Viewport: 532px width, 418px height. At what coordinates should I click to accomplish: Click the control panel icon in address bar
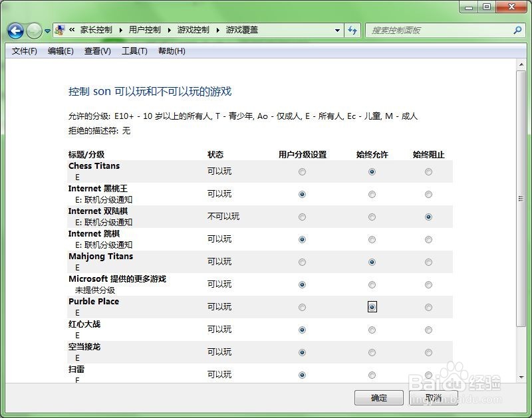click(60, 30)
